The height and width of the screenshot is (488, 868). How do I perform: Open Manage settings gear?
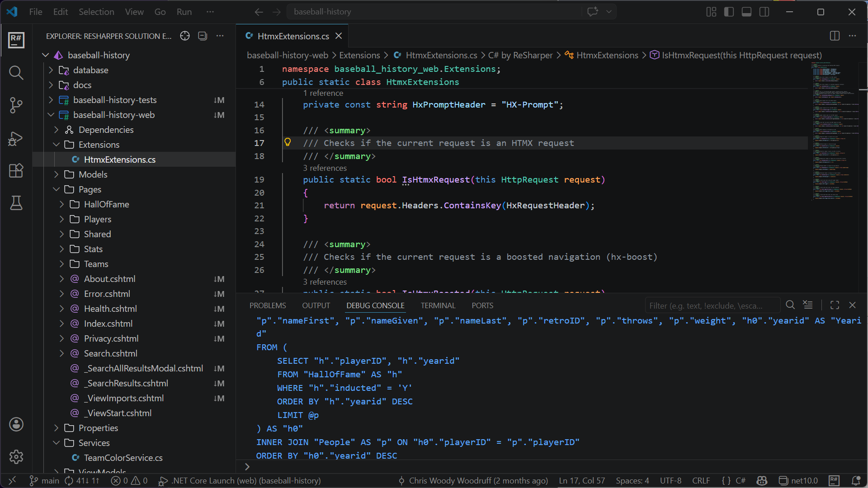pos(16,457)
